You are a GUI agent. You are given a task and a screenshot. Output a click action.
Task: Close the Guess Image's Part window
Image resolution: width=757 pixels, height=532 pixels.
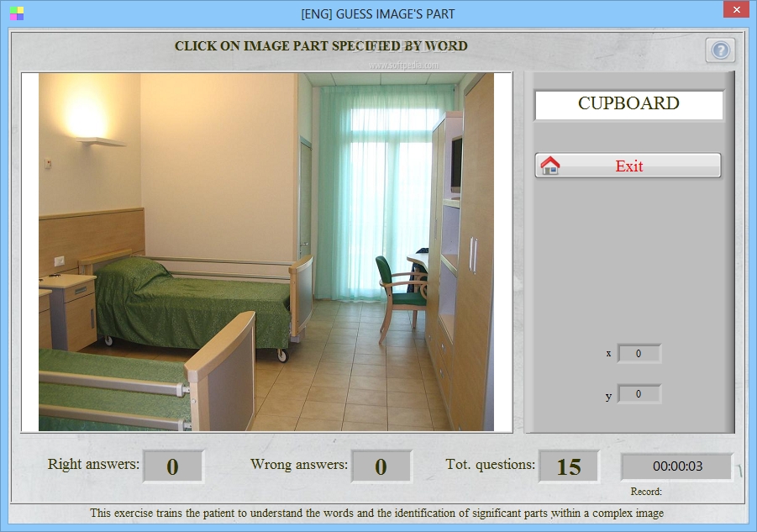coord(736,9)
